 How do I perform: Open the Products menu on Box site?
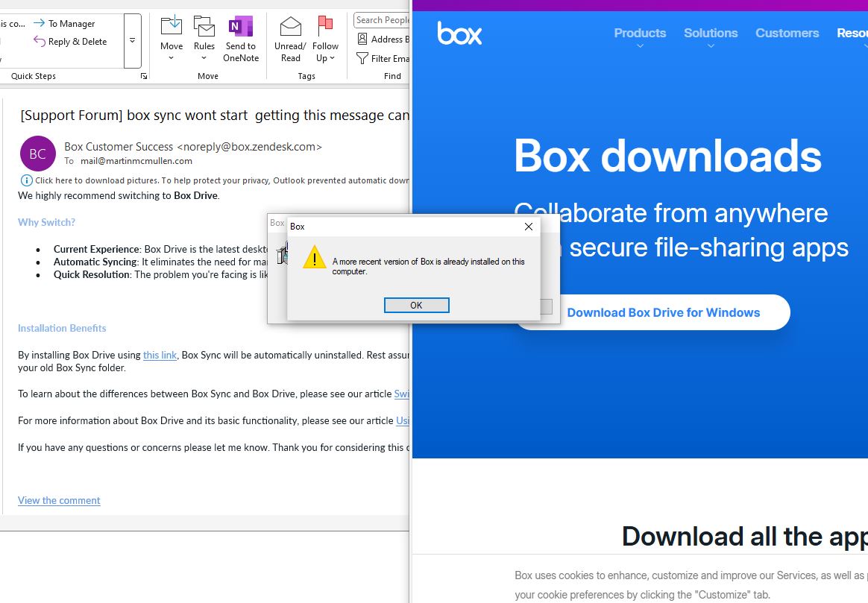[640, 34]
